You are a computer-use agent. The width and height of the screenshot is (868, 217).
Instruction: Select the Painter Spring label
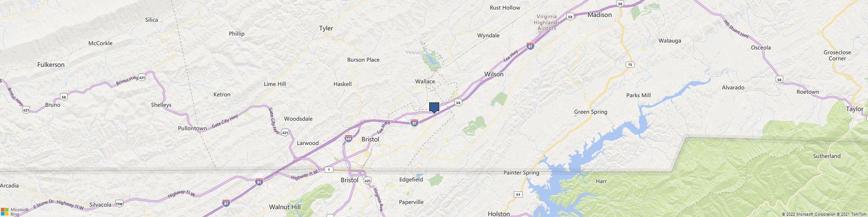pyautogui.click(x=521, y=173)
